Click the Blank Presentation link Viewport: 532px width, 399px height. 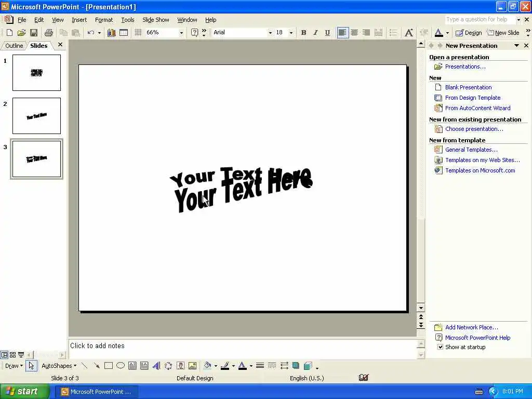(x=468, y=87)
